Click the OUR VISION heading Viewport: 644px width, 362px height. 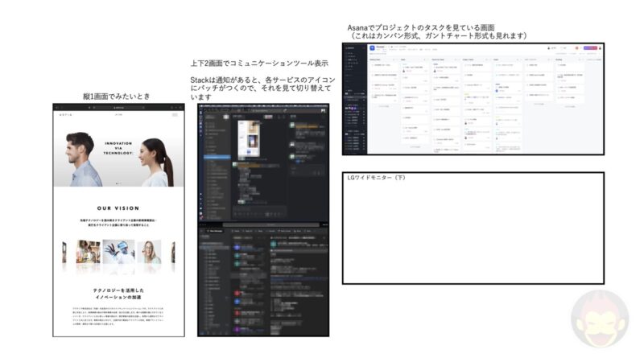pyautogui.click(x=118, y=208)
